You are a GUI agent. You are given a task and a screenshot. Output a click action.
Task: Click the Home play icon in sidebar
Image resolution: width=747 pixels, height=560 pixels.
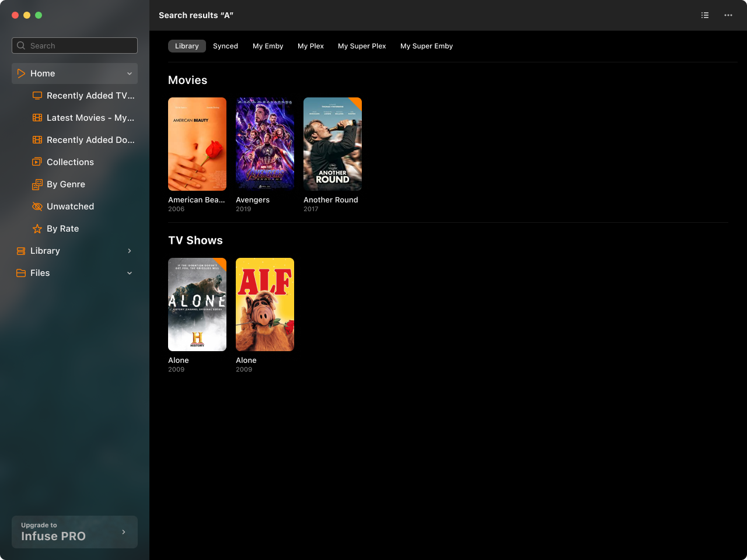point(21,73)
